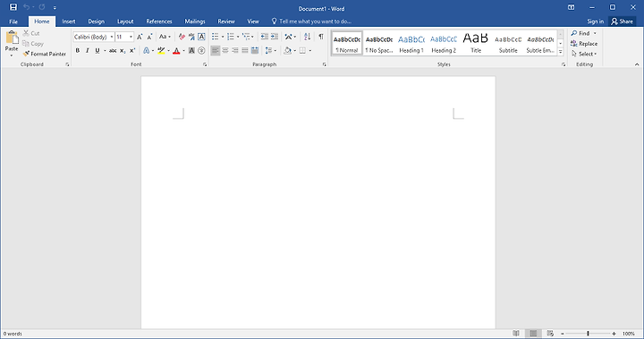
Task: Click Sign in link
Action: [595, 21]
